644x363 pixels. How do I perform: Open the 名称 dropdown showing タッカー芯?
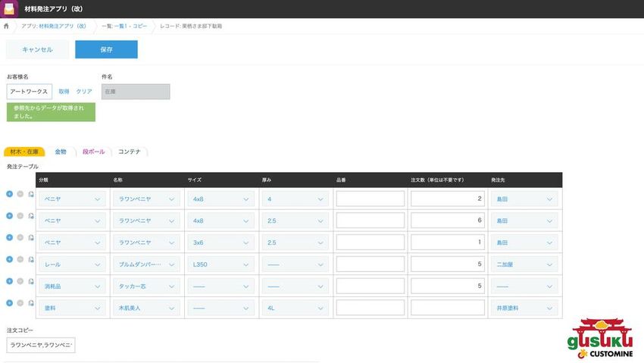[146, 286]
